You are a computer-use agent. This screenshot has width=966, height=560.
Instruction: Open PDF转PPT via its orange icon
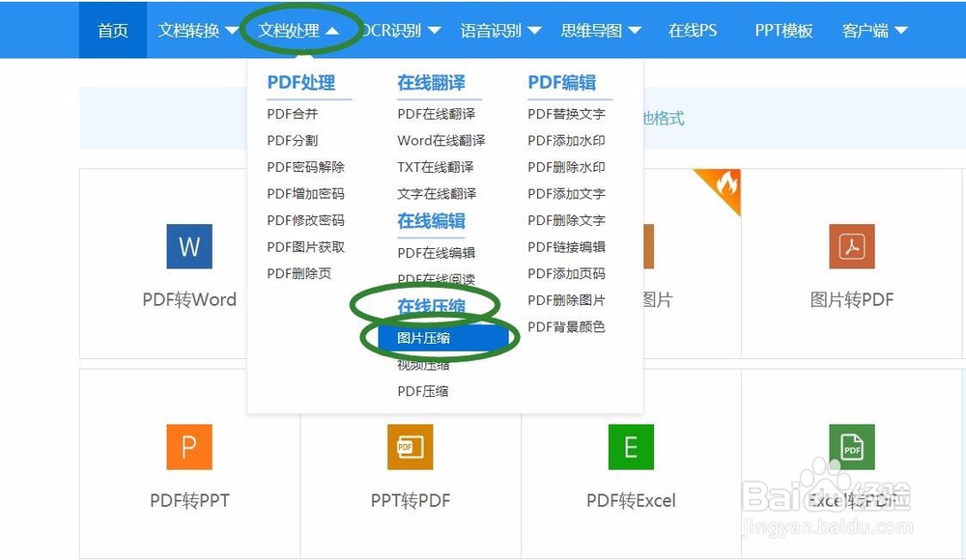tap(188, 447)
